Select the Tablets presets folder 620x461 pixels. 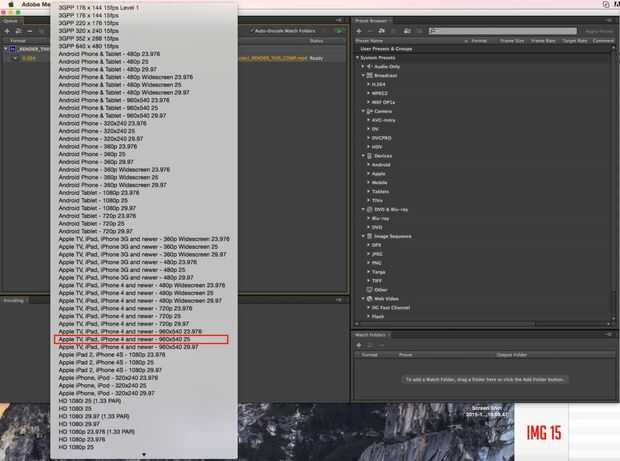[380, 191]
